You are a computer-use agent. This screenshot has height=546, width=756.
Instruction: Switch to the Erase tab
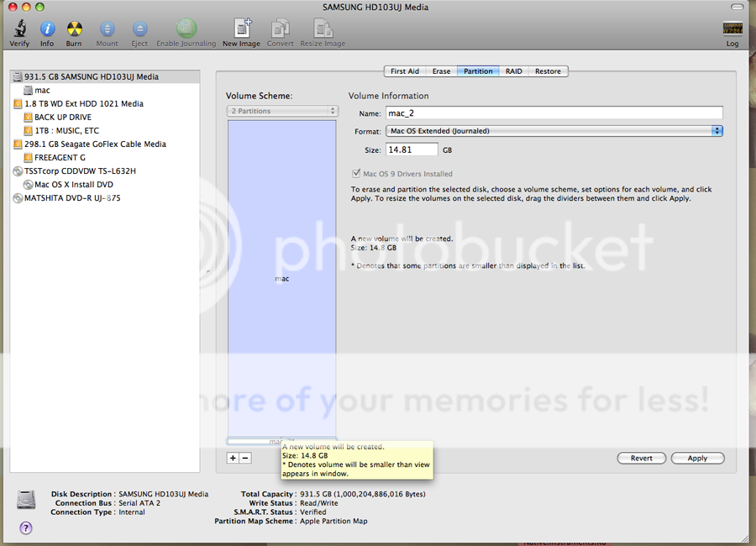pos(441,71)
